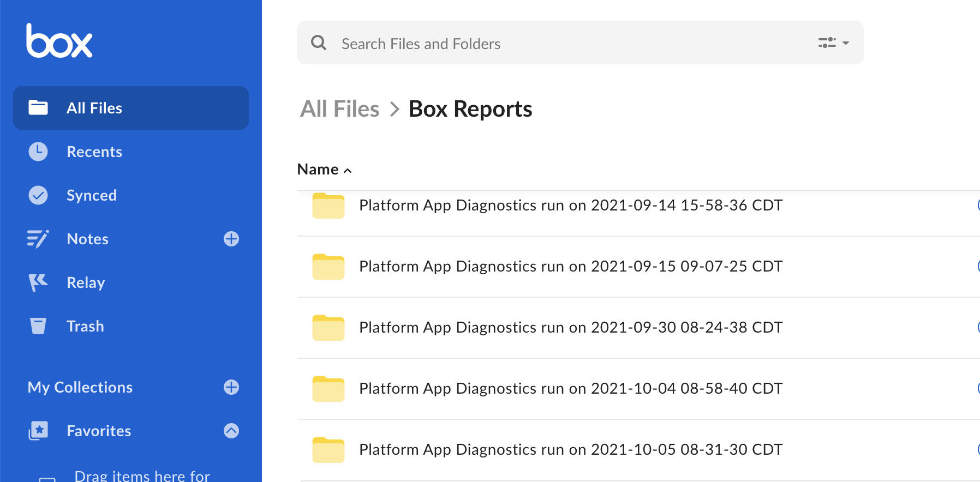Open Platform App Diagnostics 2021-09-15 09-07-25 CDT
980x482 pixels.
571,267
